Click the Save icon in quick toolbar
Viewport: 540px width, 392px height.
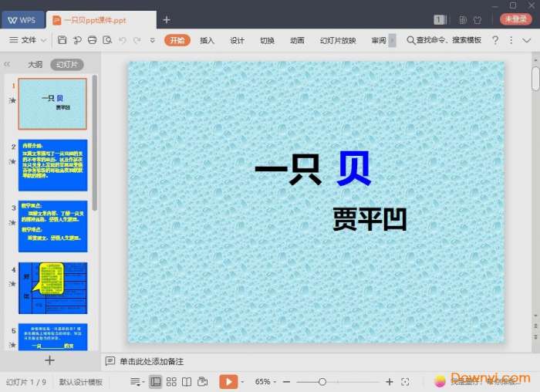(63, 40)
